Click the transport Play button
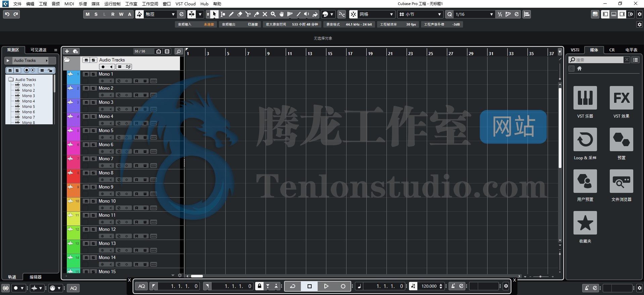The height and width of the screenshot is (295, 644). pyautogui.click(x=326, y=286)
